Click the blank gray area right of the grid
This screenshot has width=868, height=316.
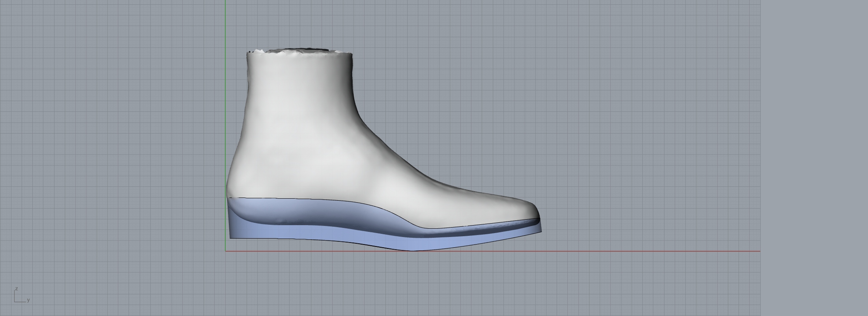click(813, 158)
